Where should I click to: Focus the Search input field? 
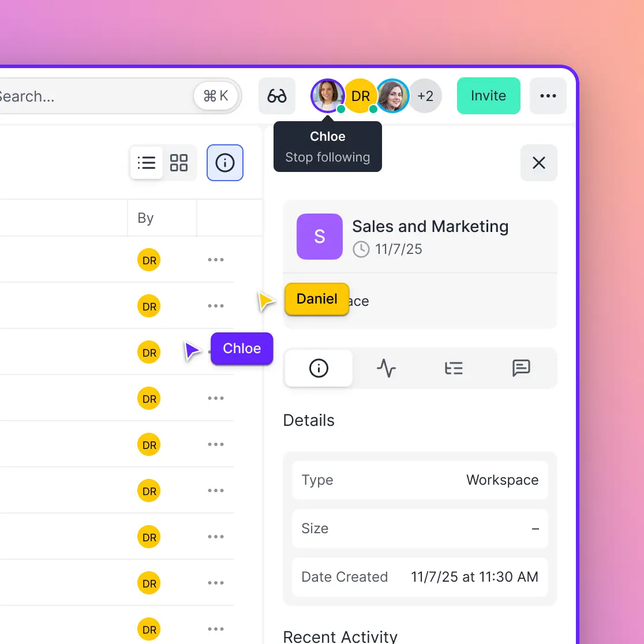92,96
